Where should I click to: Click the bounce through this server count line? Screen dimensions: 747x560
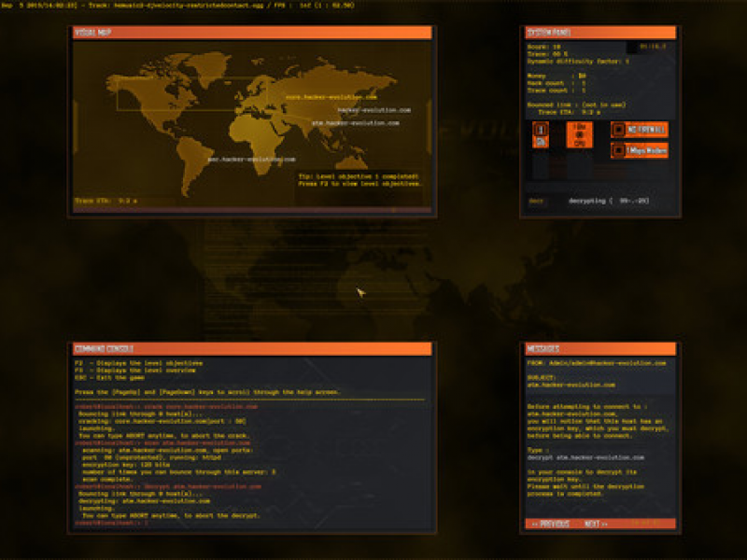(x=178, y=472)
